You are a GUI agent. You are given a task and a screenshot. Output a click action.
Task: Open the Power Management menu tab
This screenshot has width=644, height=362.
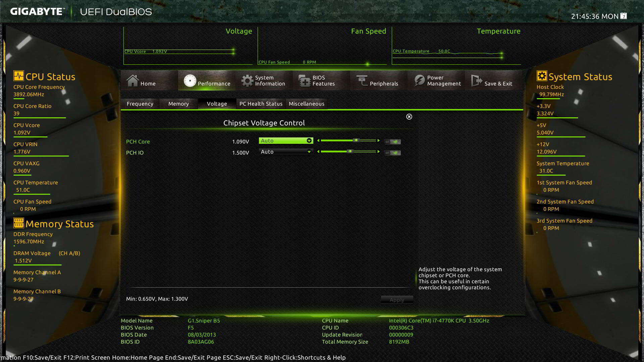(436, 80)
